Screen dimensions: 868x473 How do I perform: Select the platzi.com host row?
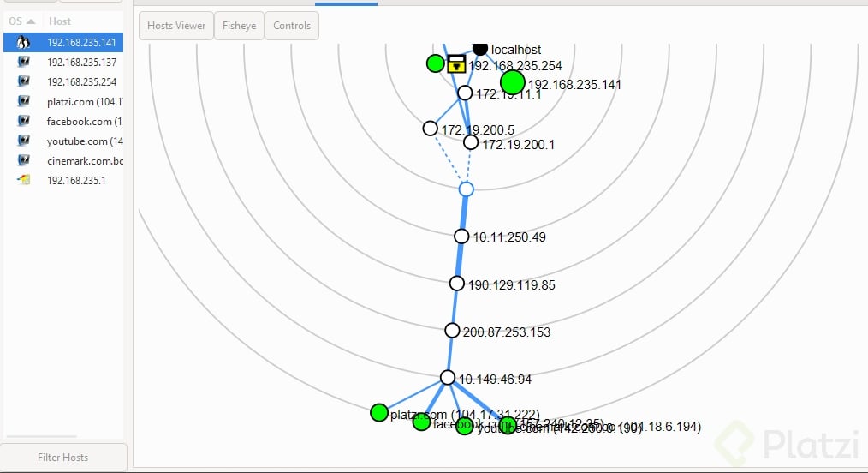(63, 101)
